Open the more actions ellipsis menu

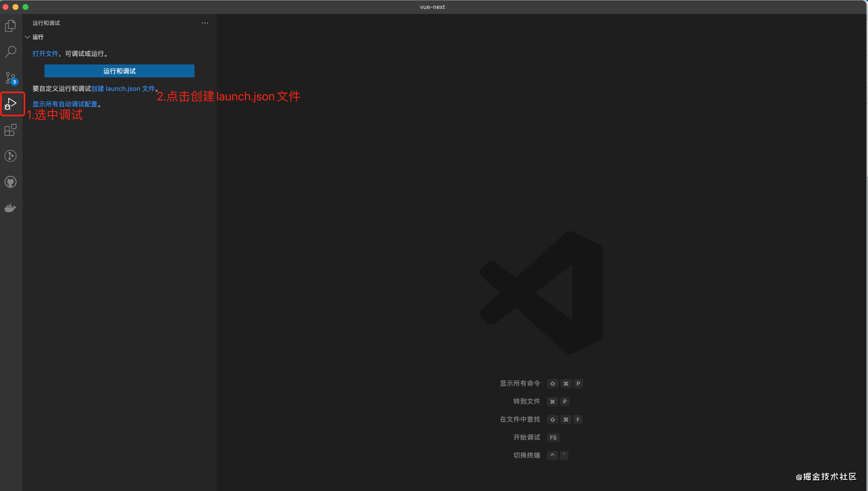(205, 23)
